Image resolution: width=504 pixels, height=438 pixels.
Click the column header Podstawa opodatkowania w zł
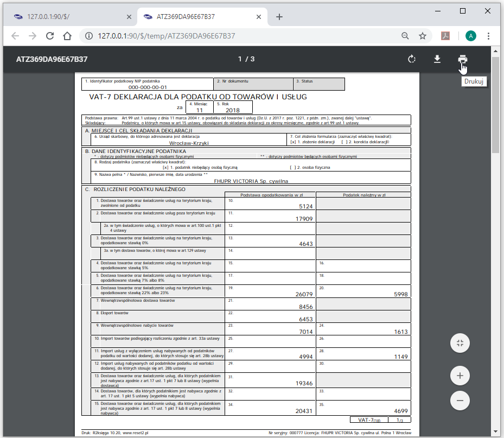click(272, 195)
